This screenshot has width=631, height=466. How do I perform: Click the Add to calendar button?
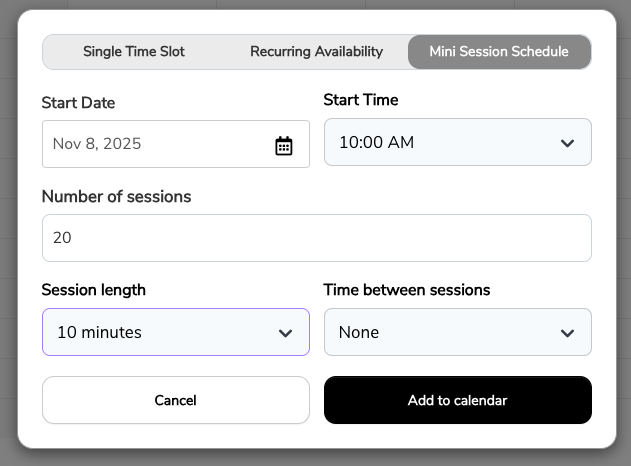[x=457, y=400]
